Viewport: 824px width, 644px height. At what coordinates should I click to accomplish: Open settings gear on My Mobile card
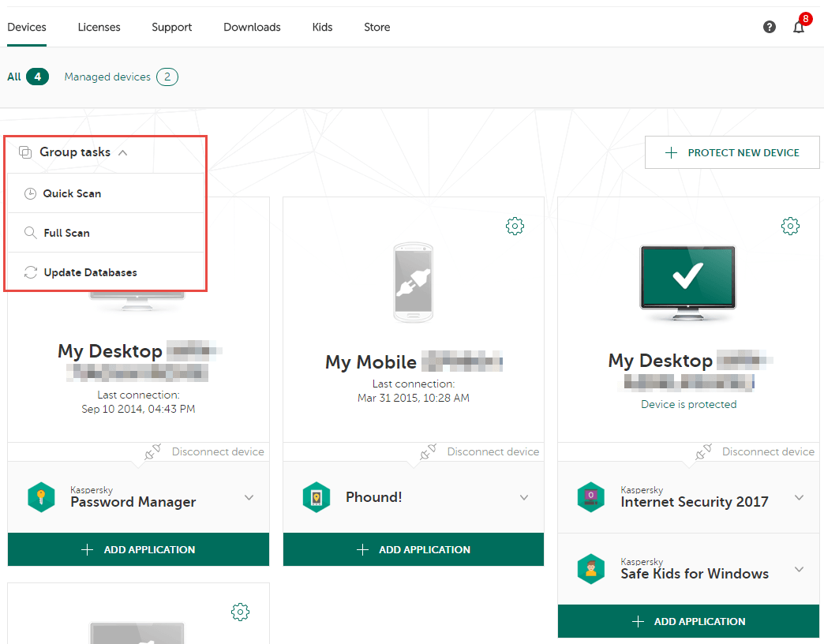515,226
